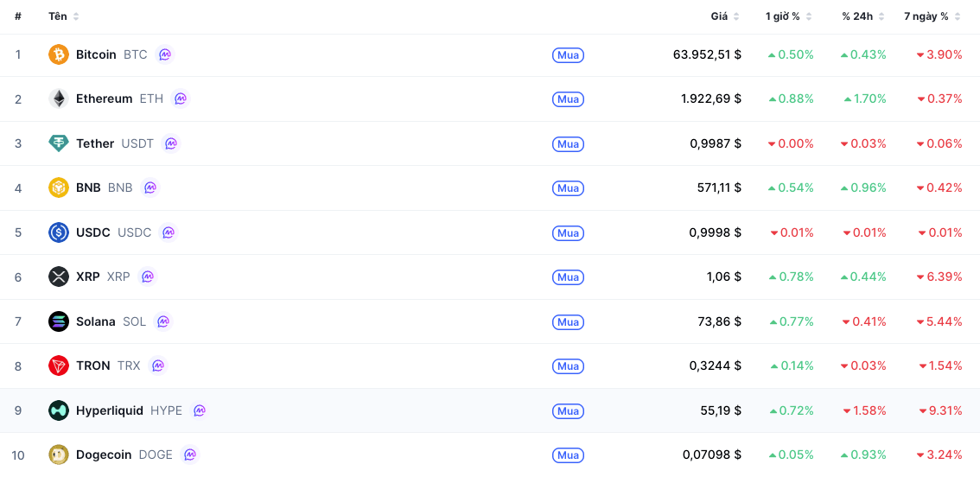
Task: Click the Mua button for Hyperliquid
Action: click(x=568, y=410)
